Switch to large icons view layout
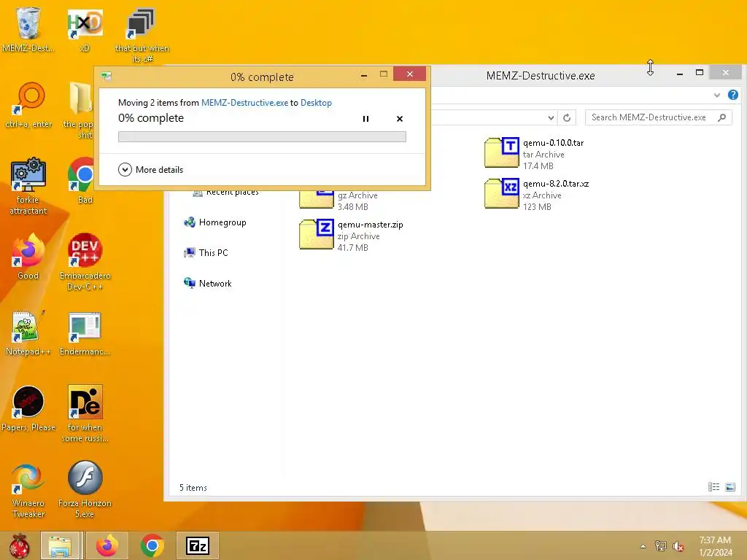 point(729,486)
